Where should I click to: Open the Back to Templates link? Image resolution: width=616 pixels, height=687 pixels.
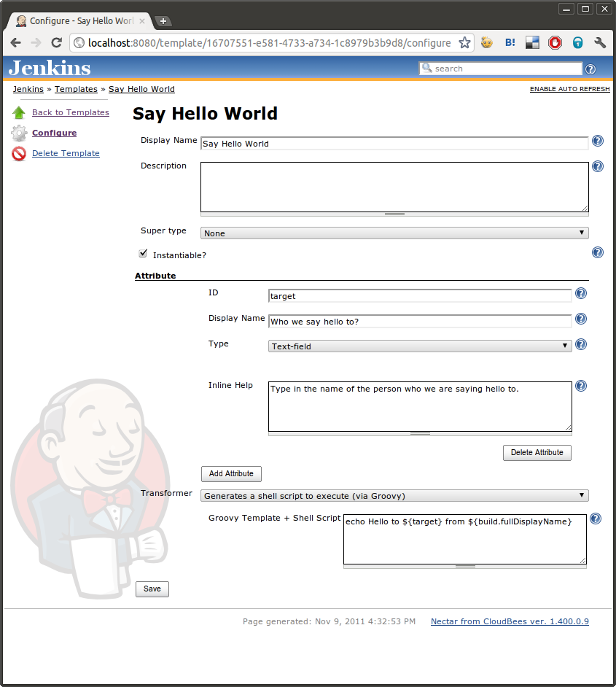(71, 112)
